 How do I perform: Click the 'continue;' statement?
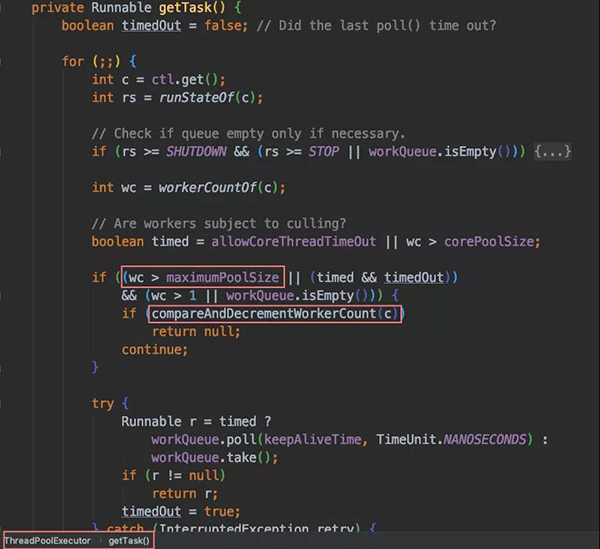tap(155, 350)
